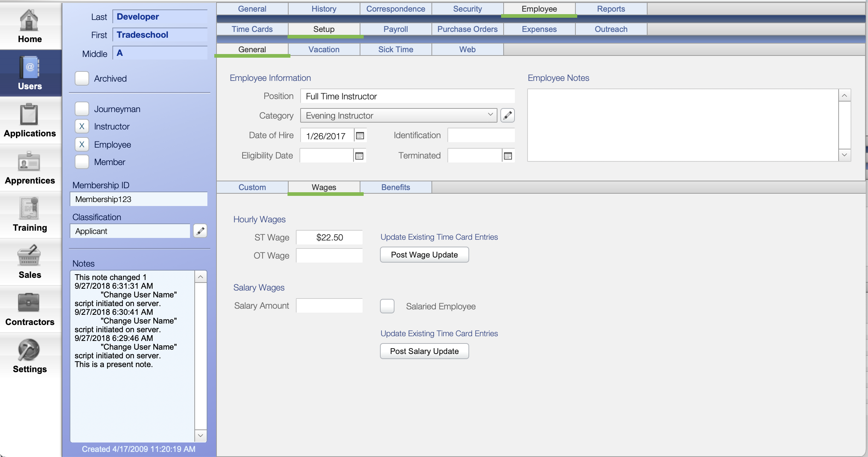Screen dimensions: 868x457
Task: Click the OT Wage field
Action: click(329, 255)
